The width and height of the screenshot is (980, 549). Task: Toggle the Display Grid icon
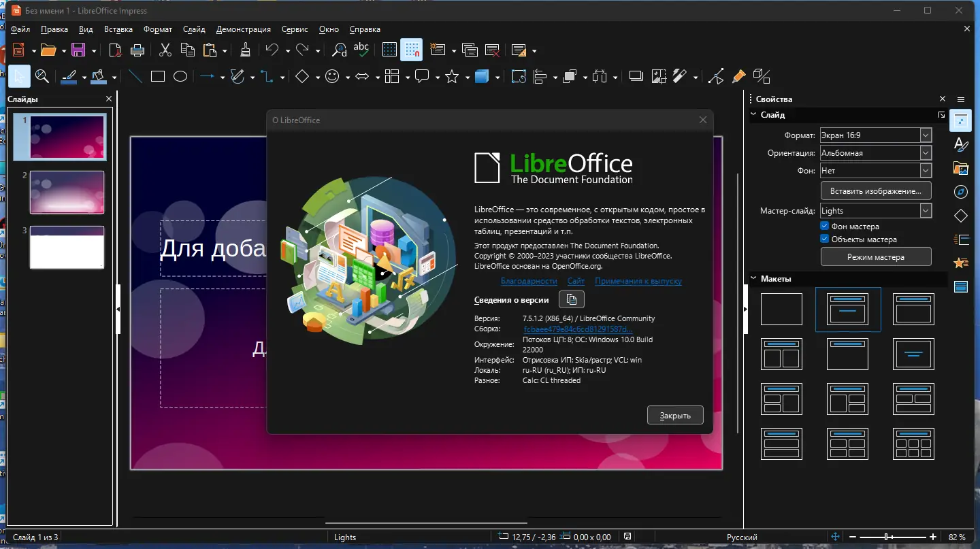pos(389,50)
